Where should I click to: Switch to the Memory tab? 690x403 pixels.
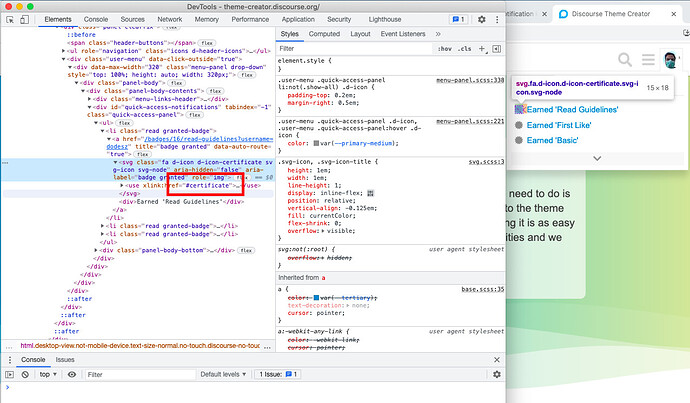pyautogui.click(x=206, y=19)
